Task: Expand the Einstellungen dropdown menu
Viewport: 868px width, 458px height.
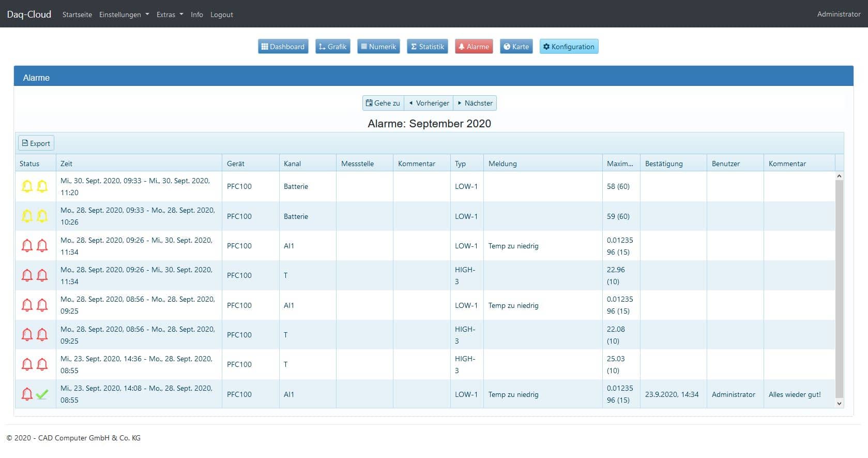Action: (x=124, y=14)
